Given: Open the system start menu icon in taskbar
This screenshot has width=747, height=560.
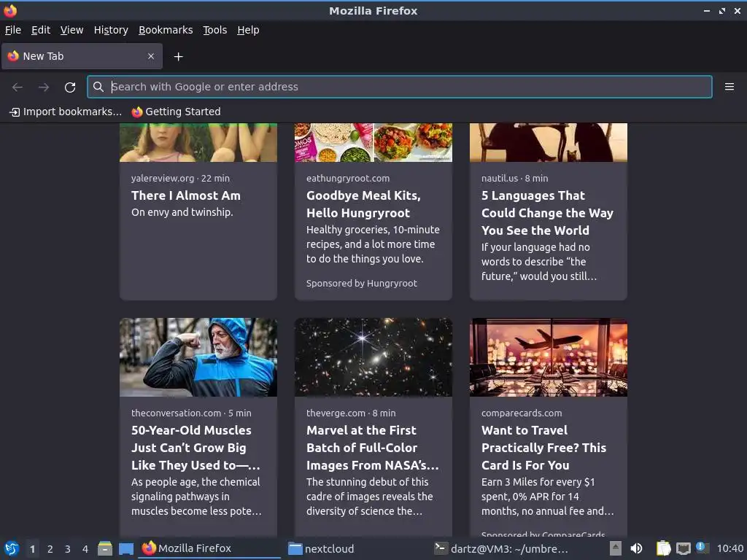Looking at the screenshot, I should coord(12,548).
